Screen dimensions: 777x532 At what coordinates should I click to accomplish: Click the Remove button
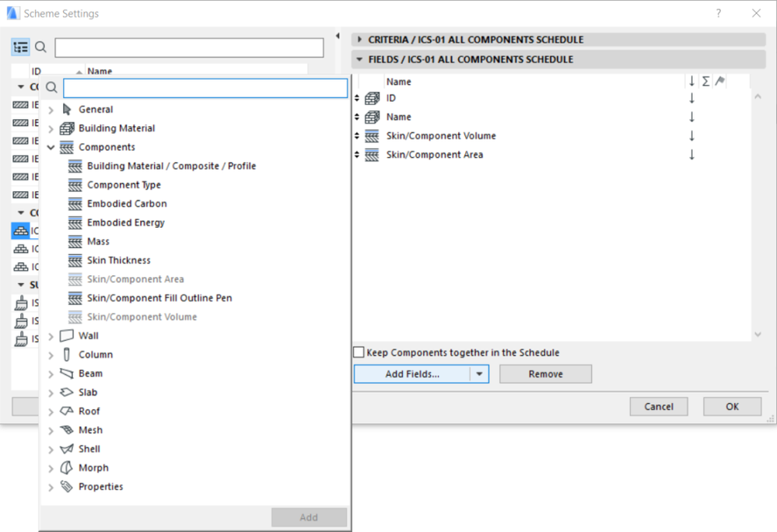click(545, 374)
